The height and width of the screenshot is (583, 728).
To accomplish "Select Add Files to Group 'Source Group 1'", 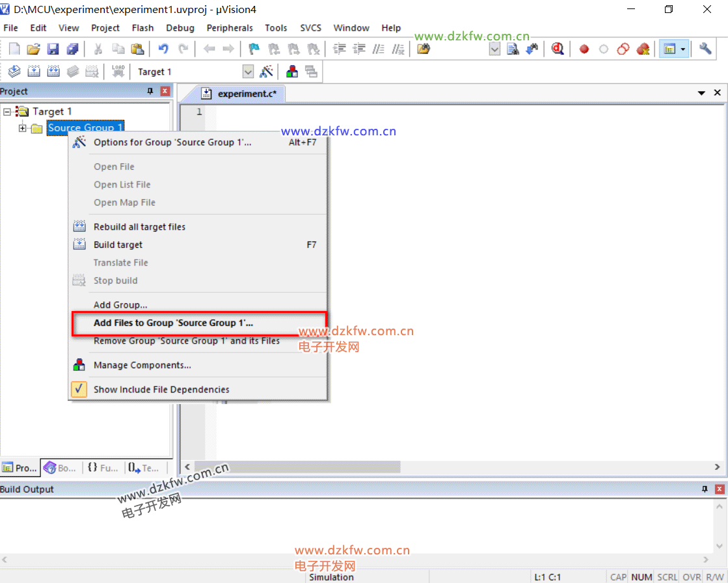I will [173, 323].
